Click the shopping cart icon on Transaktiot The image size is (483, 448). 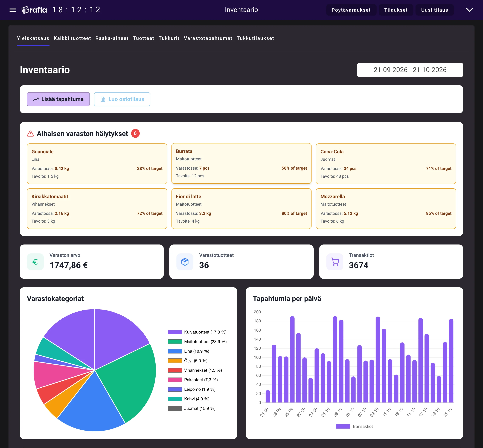point(335,262)
